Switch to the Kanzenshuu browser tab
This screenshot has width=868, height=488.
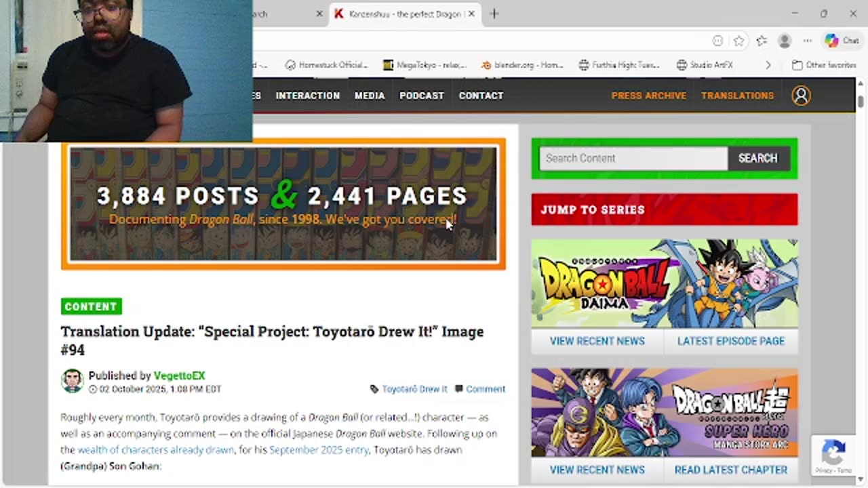click(x=405, y=14)
